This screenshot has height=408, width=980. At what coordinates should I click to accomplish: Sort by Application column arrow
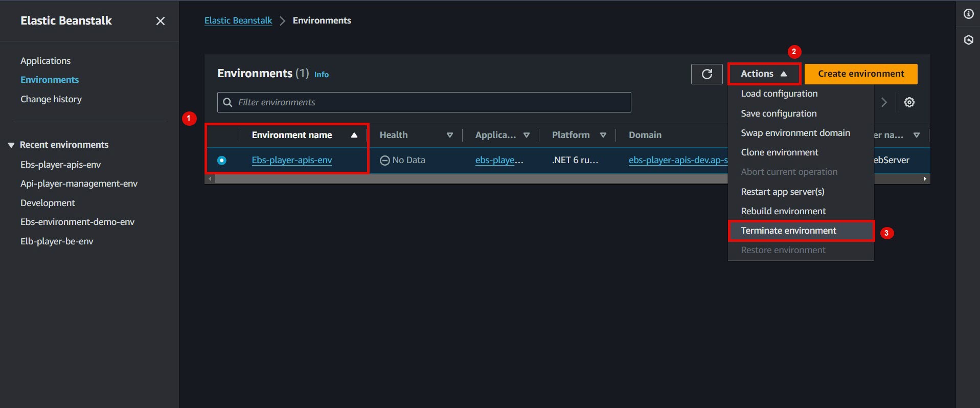tap(526, 135)
